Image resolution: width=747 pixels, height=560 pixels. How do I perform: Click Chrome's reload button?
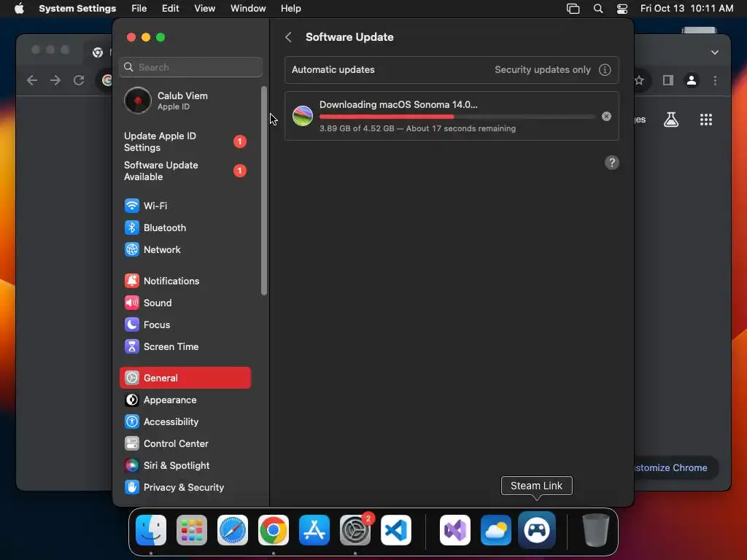tap(79, 80)
